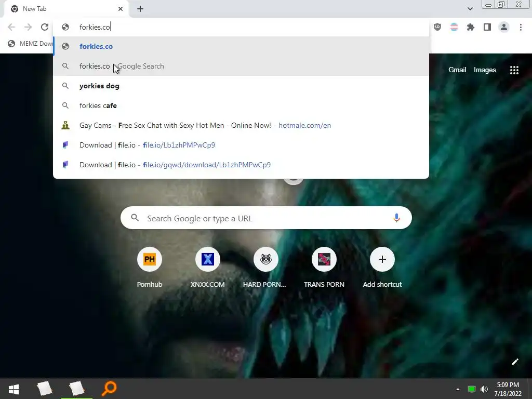Choose the forkies cafe search suggestion

[241, 105]
